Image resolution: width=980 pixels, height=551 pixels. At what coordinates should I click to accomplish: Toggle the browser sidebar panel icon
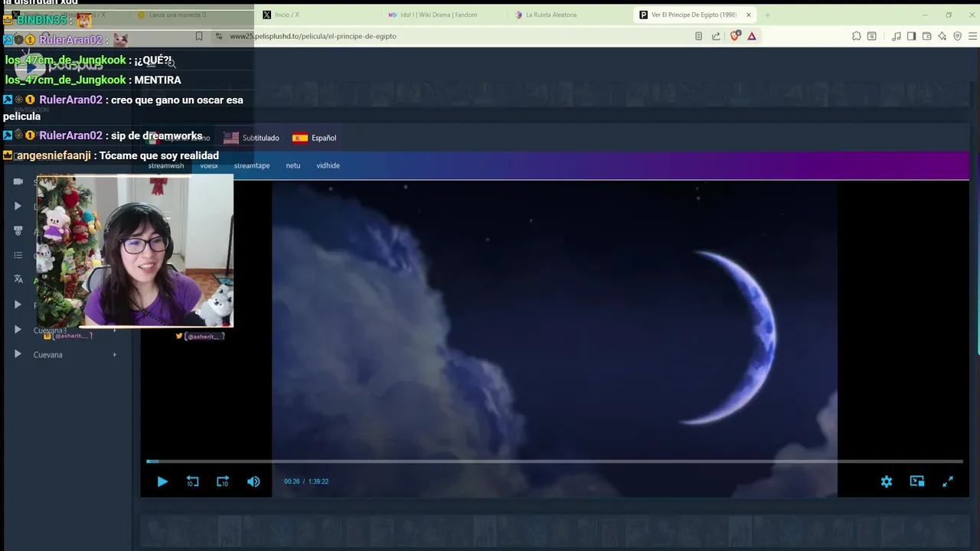point(911,36)
